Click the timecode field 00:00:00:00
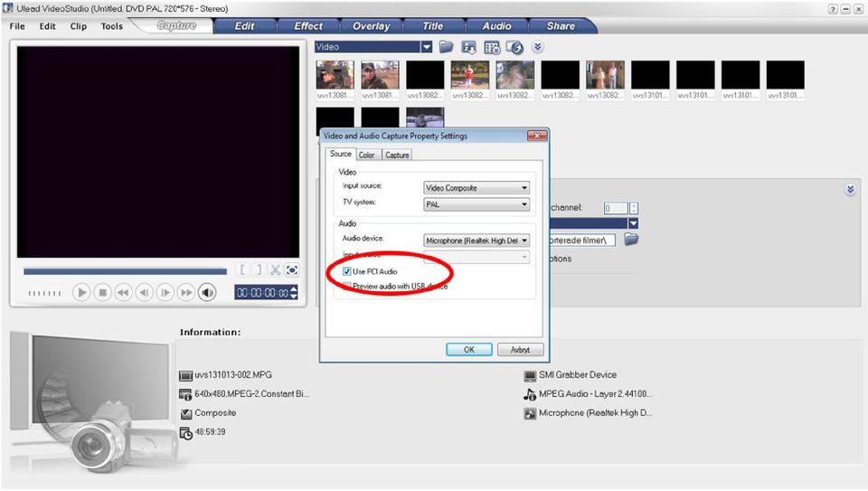Viewport: 868px width, 491px height. [263, 292]
